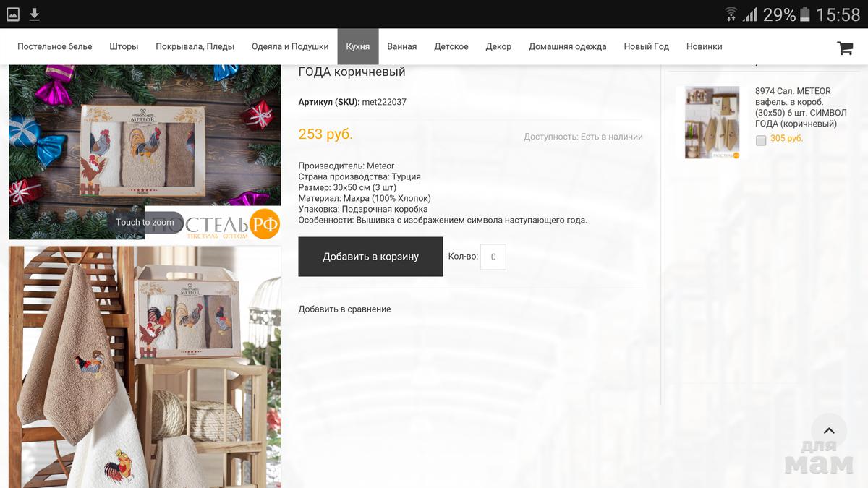Select the Размер: 30x50 см (3 шт) line

click(x=347, y=187)
